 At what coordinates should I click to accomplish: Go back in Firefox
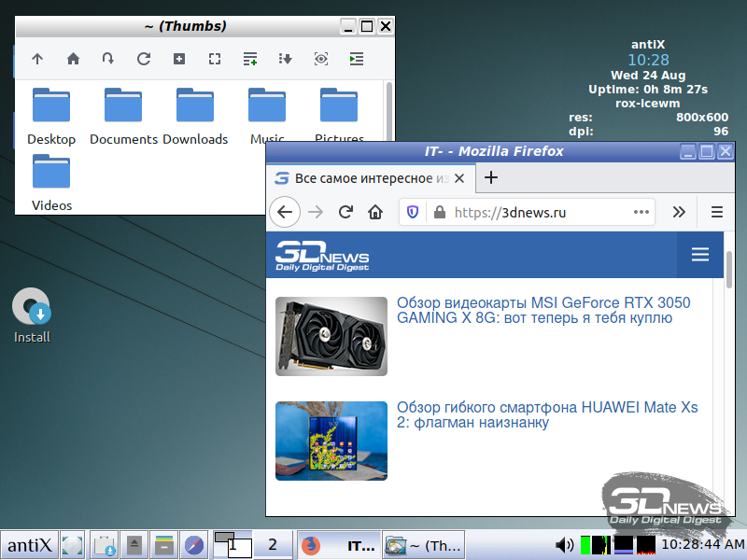pyautogui.click(x=285, y=212)
